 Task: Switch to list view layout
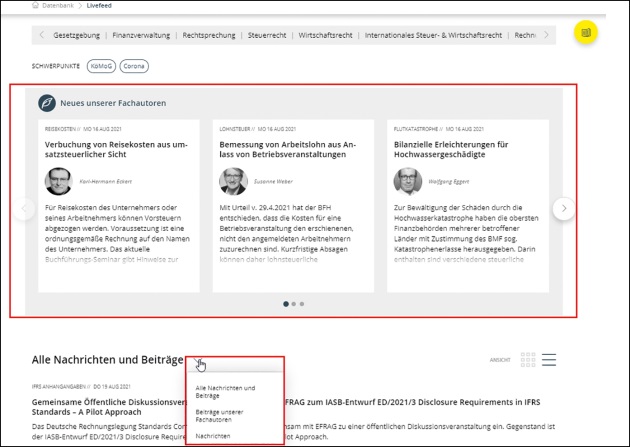point(549,359)
